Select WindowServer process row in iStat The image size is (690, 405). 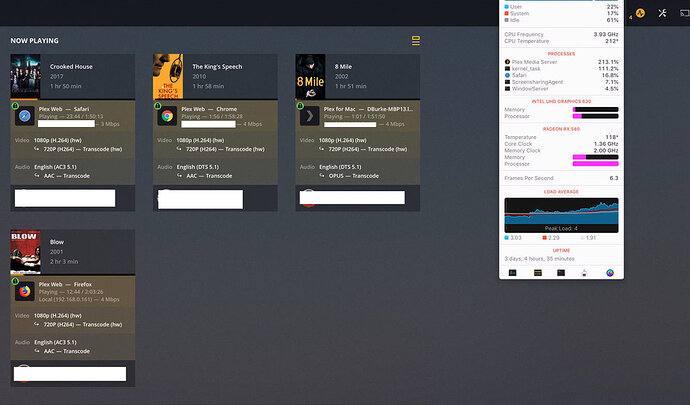tap(561, 88)
